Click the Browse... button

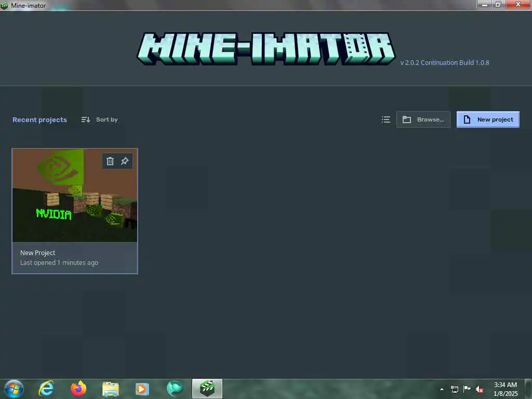click(x=423, y=119)
